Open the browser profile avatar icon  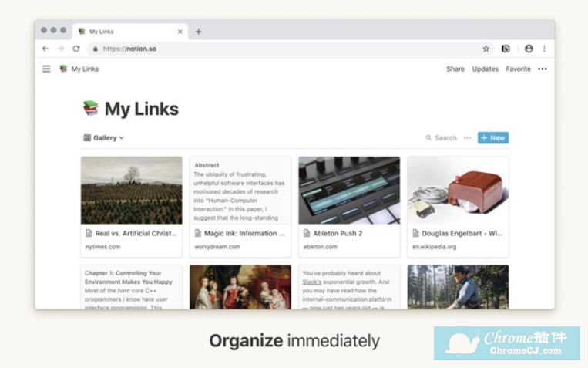[529, 49]
